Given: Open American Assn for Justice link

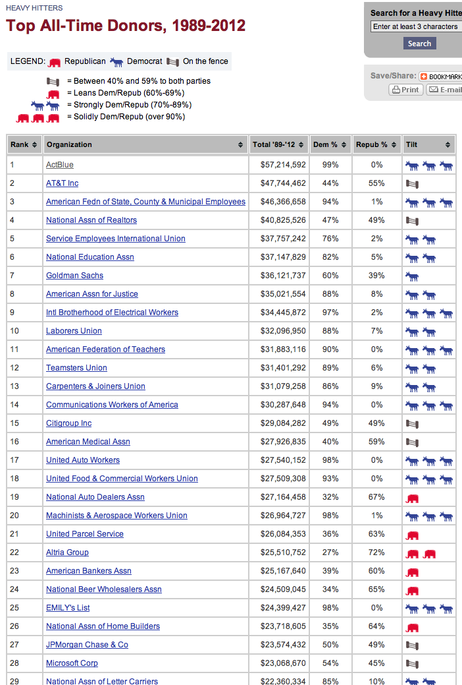Looking at the screenshot, I should 92,294.
